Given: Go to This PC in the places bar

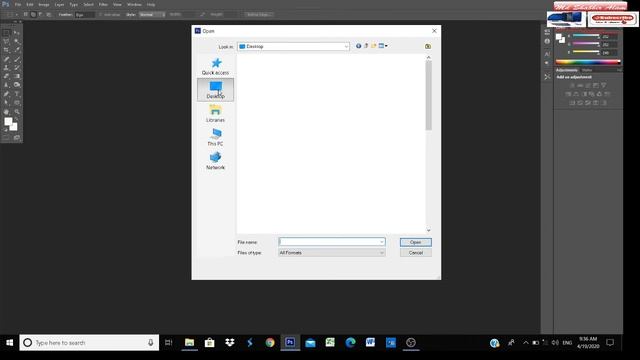Looking at the screenshot, I should (215, 137).
